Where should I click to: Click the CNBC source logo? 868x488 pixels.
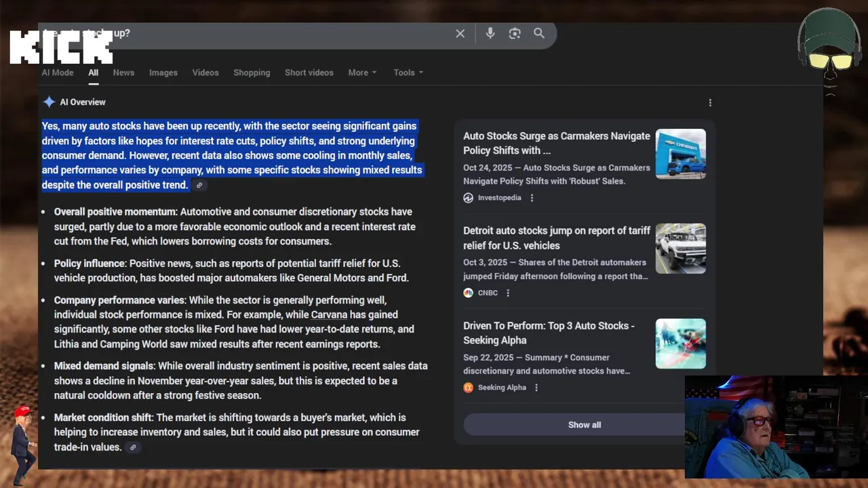pos(468,293)
